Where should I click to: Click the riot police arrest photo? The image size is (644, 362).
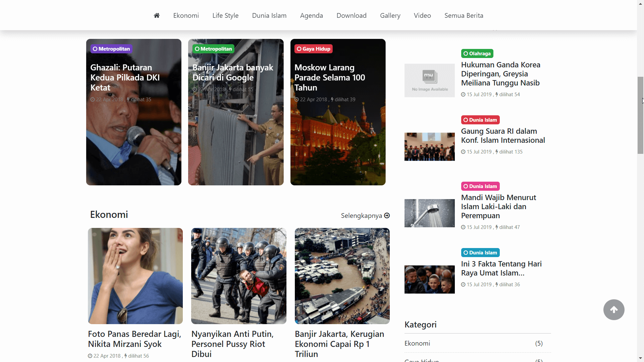tap(239, 276)
